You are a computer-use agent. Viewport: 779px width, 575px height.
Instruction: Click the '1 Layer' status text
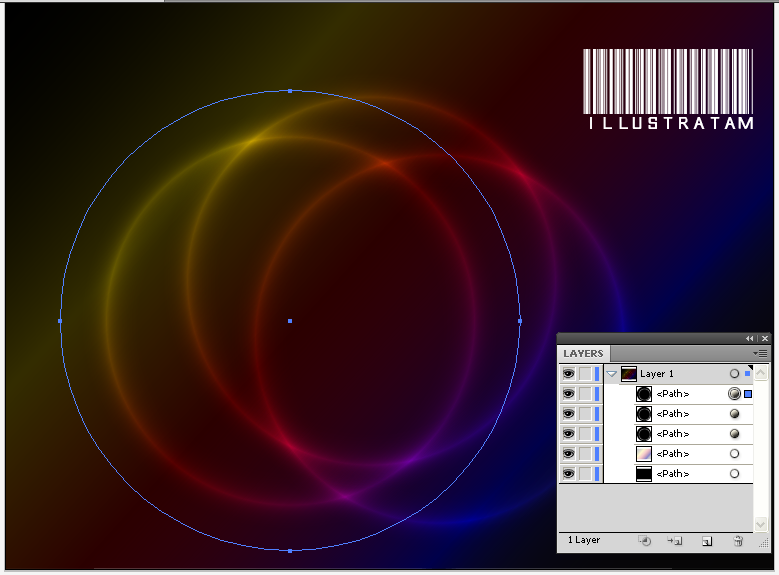coord(584,540)
